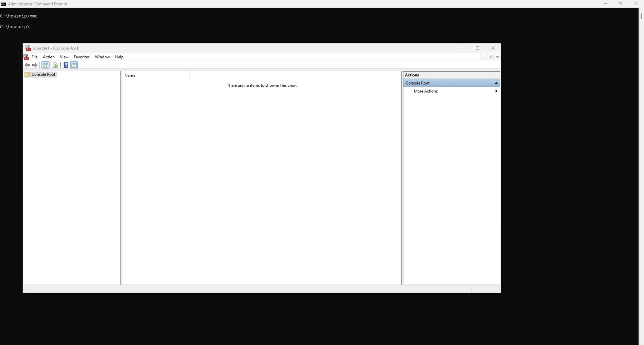
Task: Click the Name column header
Action: (x=155, y=75)
